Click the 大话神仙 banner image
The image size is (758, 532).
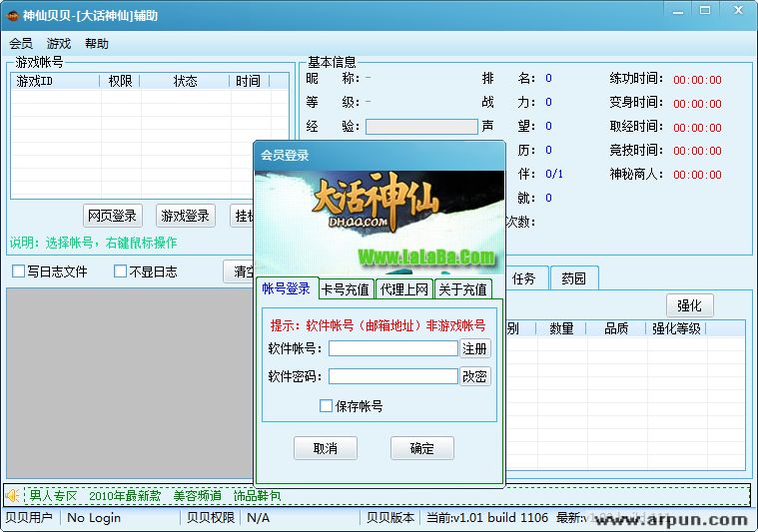(x=379, y=223)
